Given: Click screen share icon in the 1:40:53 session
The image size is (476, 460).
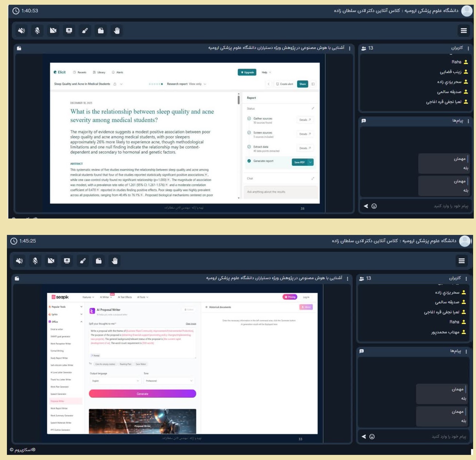Looking at the screenshot, I should [69, 31].
